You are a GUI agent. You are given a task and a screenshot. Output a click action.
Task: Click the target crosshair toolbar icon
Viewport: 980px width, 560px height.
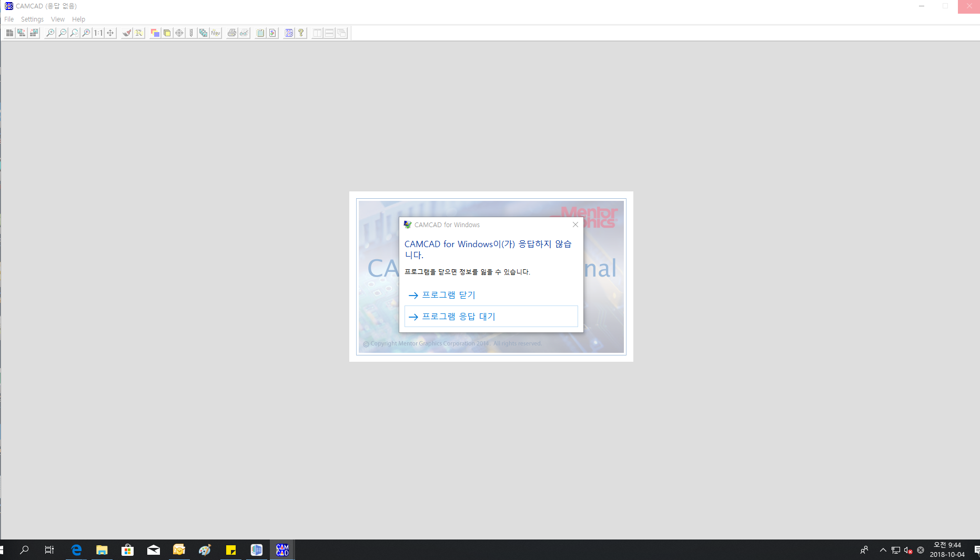tap(179, 33)
